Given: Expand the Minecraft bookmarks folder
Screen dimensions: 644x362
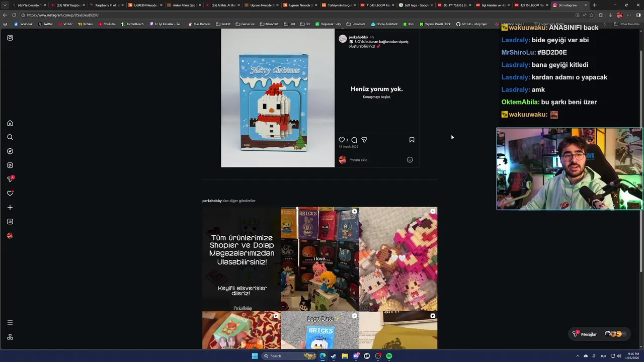Looking at the screenshot, I should pyautogui.click(x=269, y=24).
